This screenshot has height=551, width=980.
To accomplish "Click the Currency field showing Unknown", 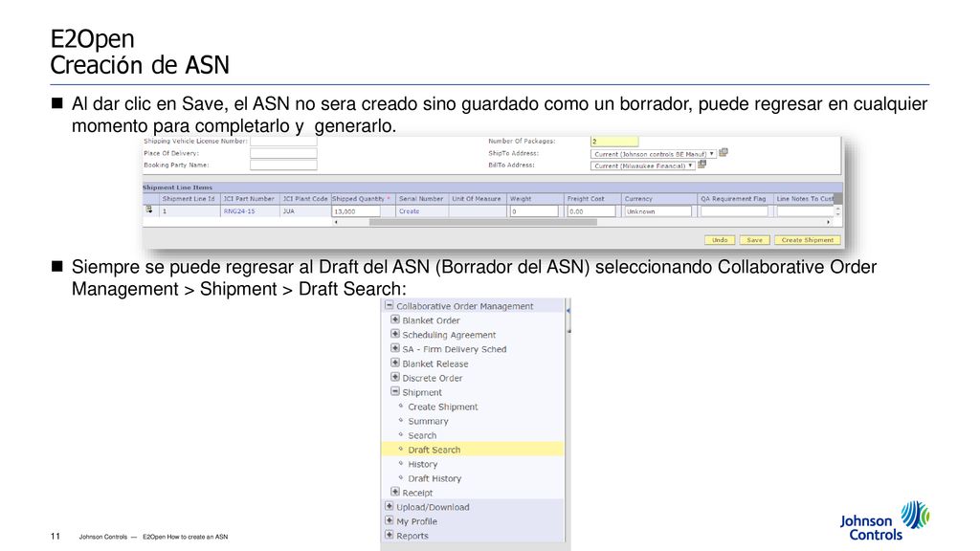I will point(658,211).
